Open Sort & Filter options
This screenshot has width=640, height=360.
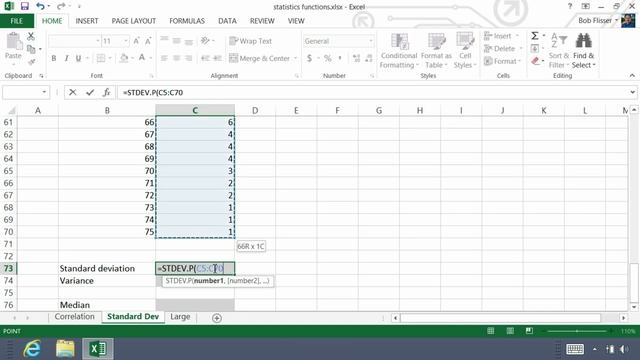pos(559,51)
